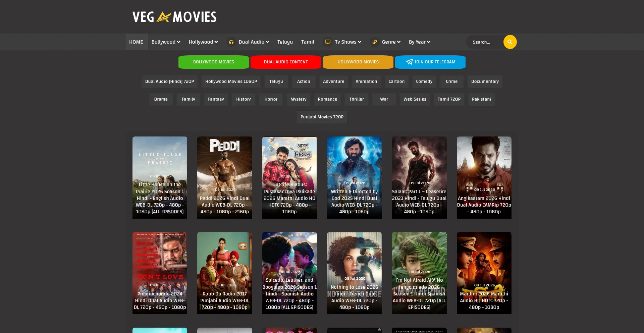Click the green Bollywood Movies button
Screen dimensions: 644x333
(x=214, y=62)
